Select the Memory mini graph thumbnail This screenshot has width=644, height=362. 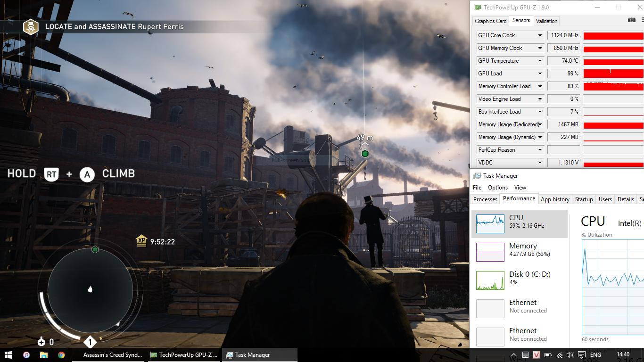490,252
